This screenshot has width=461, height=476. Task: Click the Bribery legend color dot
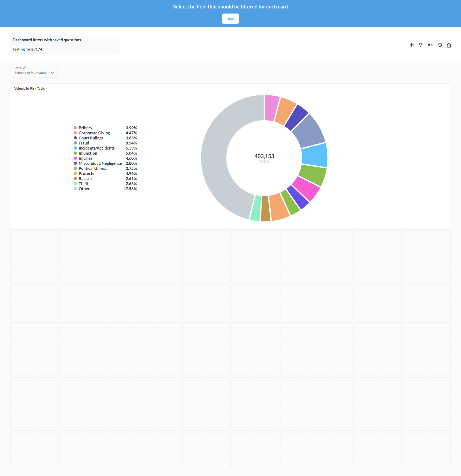point(75,128)
